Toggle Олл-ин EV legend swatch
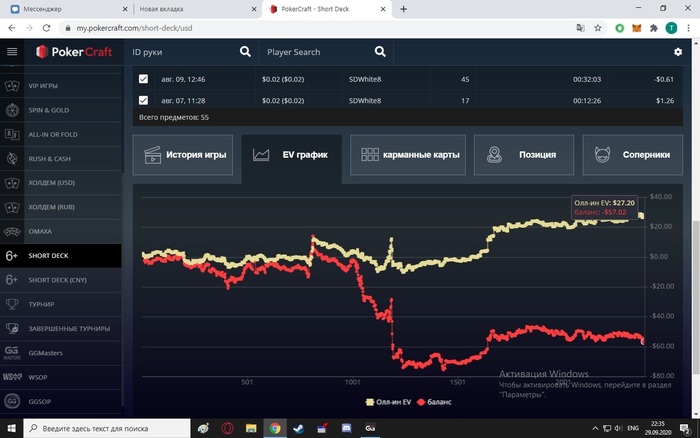Image resolution: width=700 pixels, height=438 pixels. tap(370, 402)
